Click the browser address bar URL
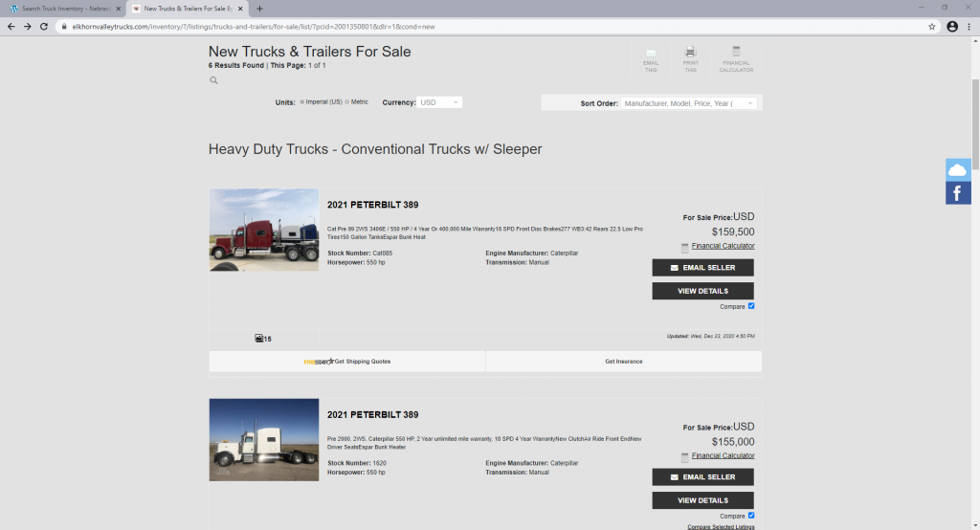The image size is (980, 530). [253, 26]
